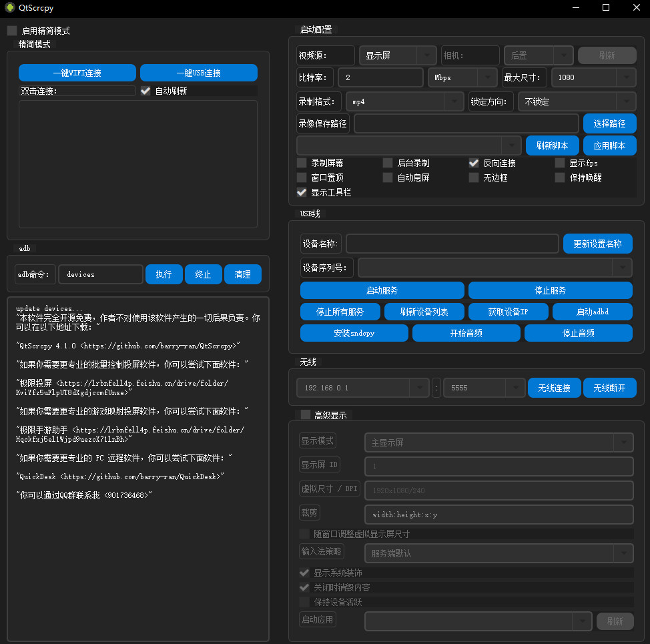Image resolution: width=650 pixels, height=644 pixels.
Task: Click the 比特率 value field
Action: point(380,77)
